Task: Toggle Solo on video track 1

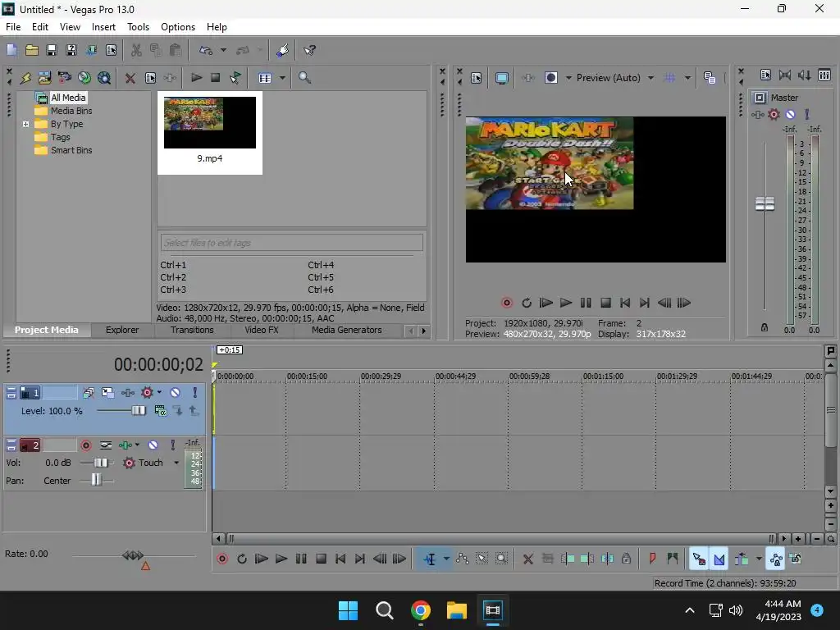Action: point(195,393)
